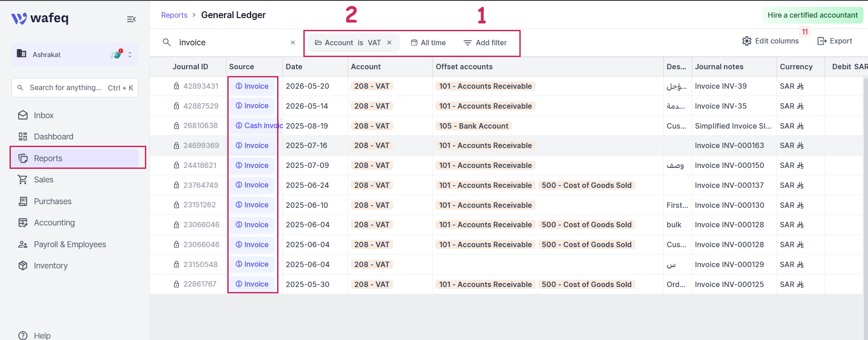Open Invoice source for journal 23151262
This screenshot has height=340, width=868.
point(252,205)
